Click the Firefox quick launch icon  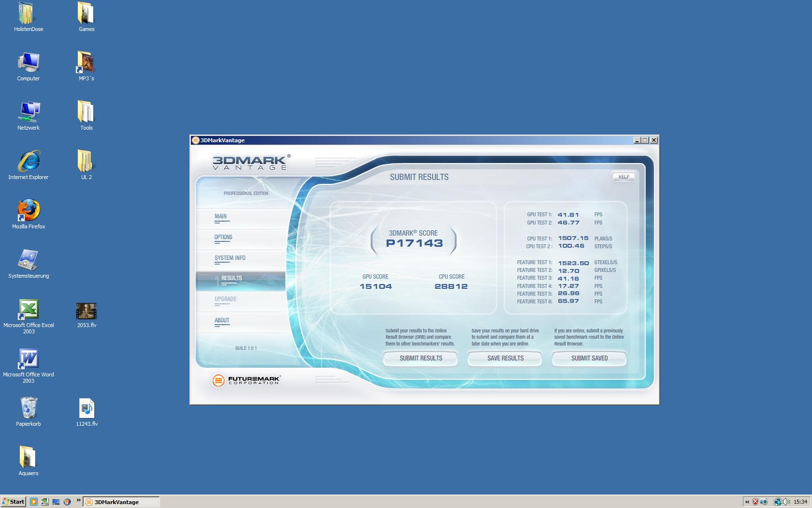point(67,502)
